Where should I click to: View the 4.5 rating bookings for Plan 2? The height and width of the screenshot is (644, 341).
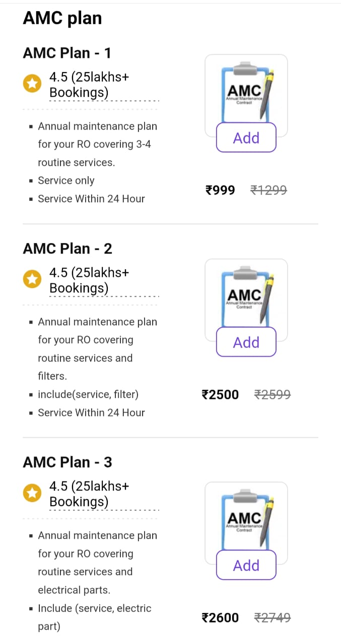click(x=89, y=280)
